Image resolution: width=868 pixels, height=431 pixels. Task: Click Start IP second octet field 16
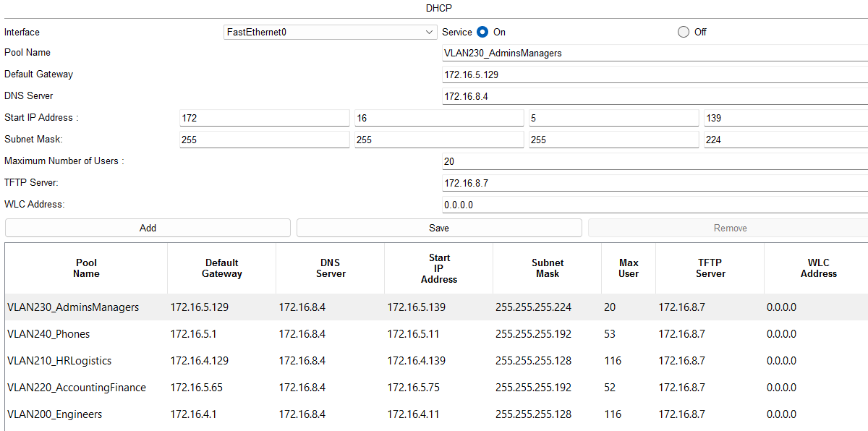tap(438, 118)
